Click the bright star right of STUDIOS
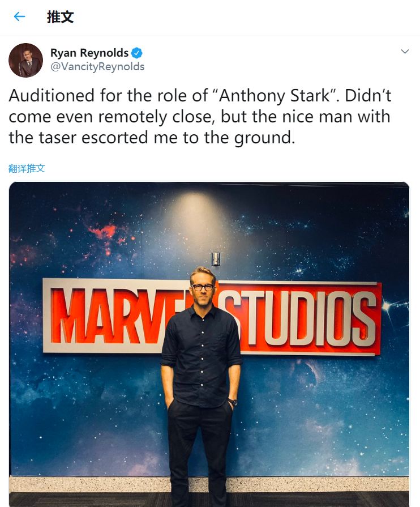 (x=387, y=305)
